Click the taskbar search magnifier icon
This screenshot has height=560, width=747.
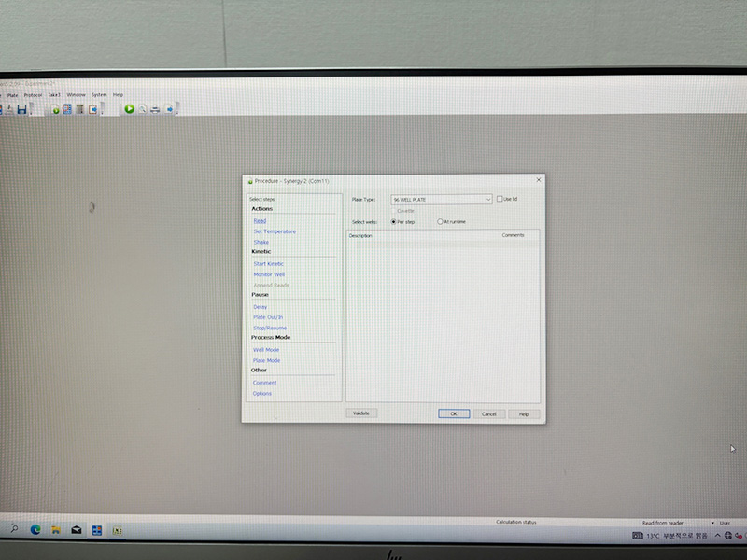point(14,529)
